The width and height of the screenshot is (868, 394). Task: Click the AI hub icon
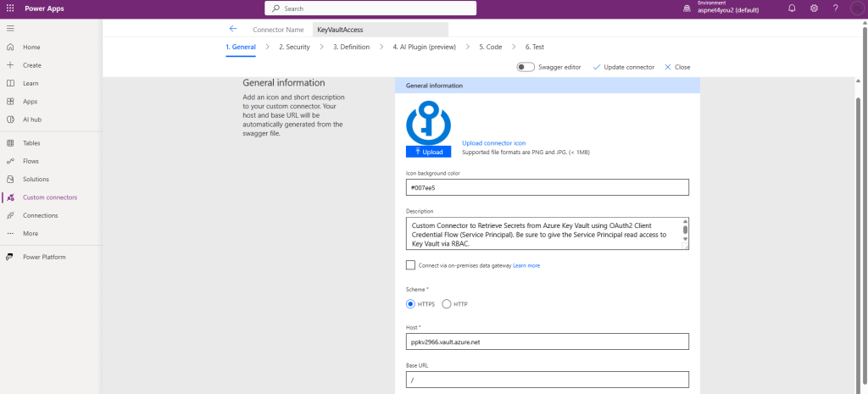click(10, 119)
